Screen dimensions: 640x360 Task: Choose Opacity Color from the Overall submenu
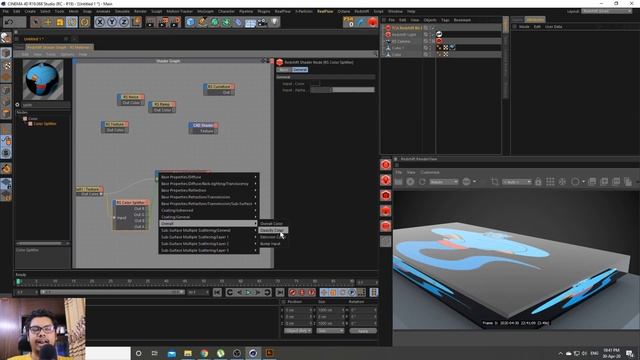tap(273, 230)
